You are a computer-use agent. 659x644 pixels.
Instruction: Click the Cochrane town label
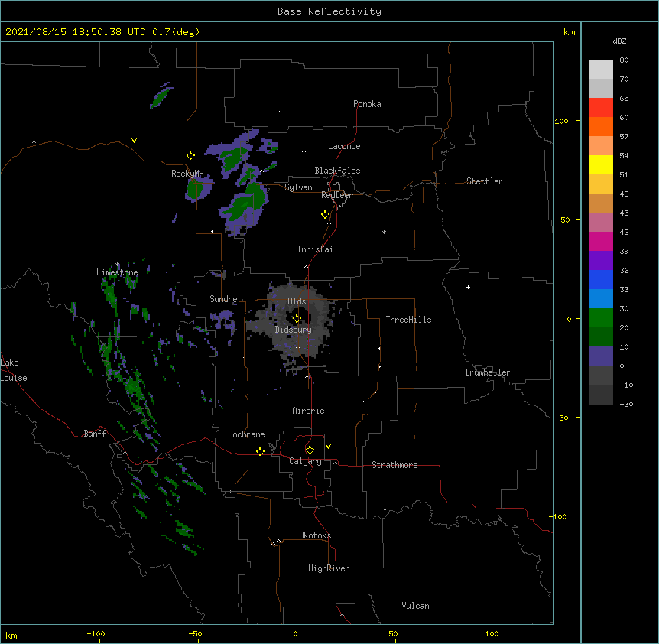click(246, 434)
